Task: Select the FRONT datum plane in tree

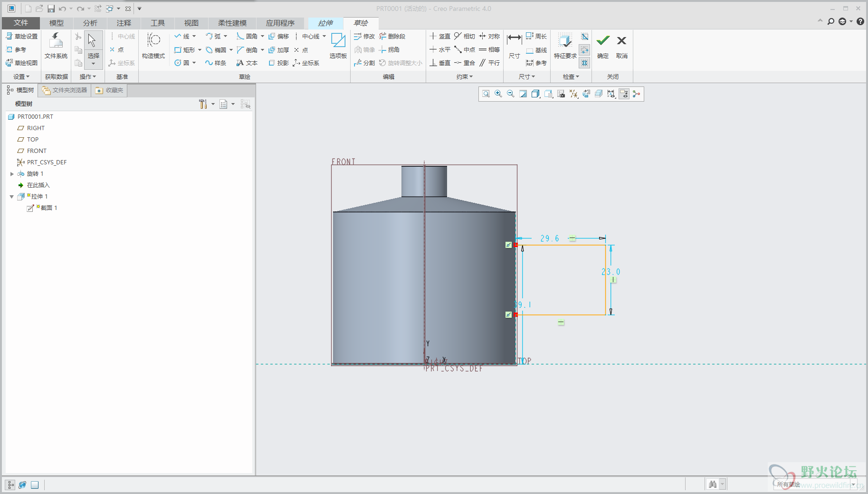Action: tap(32, 151)
